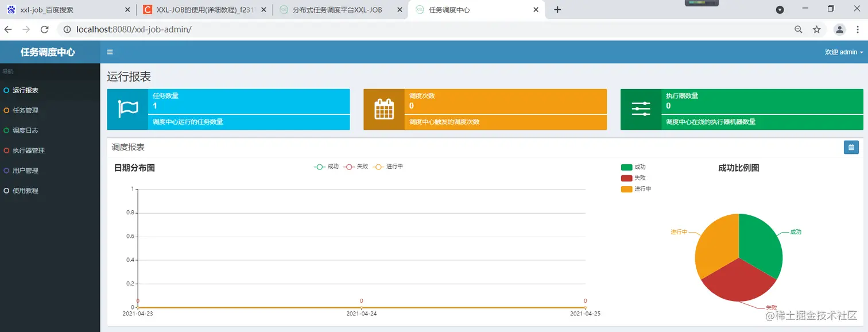This screenshot has width=868, height=332.
Task: Open the tab search dropdown icon
Action: pos(780,10)
